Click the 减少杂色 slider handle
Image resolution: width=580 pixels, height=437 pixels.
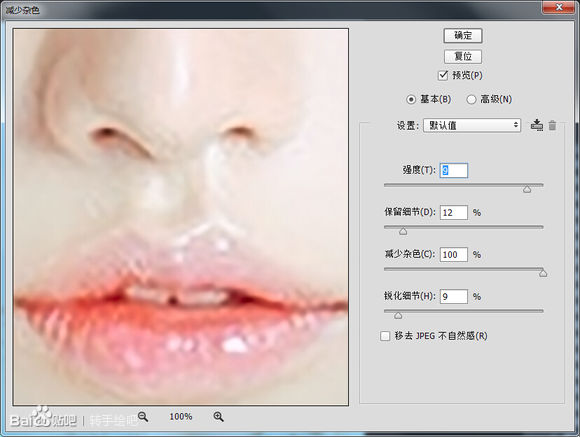tap(543, 273)
